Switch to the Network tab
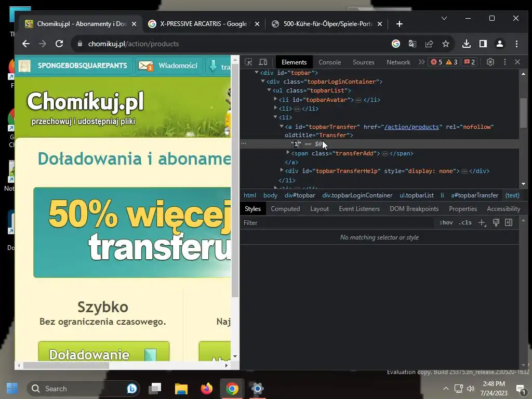 [398, 62]
